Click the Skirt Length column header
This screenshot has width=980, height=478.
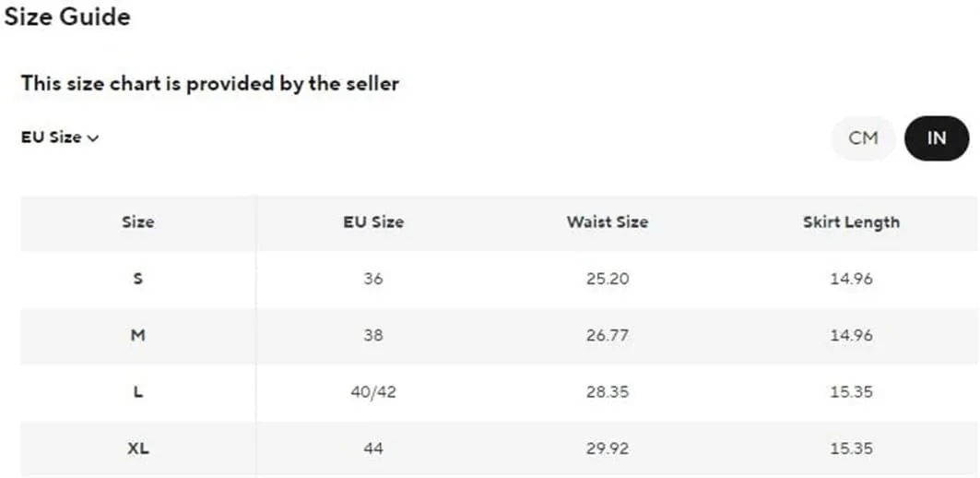[851, 222]
